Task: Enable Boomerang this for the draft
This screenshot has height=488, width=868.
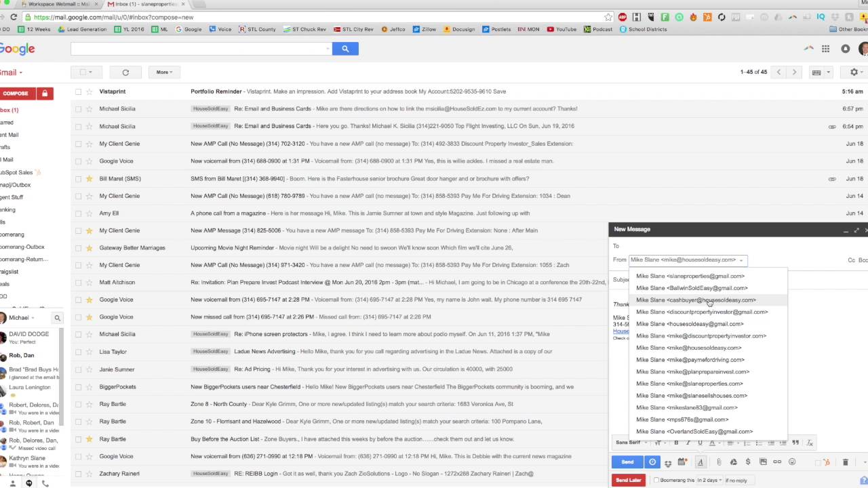Action: pos(656,480)
